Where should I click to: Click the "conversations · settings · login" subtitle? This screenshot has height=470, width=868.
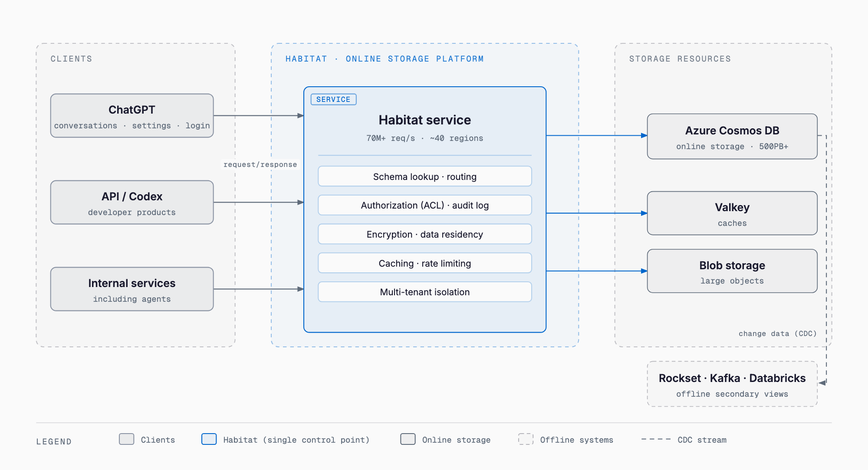132,126
